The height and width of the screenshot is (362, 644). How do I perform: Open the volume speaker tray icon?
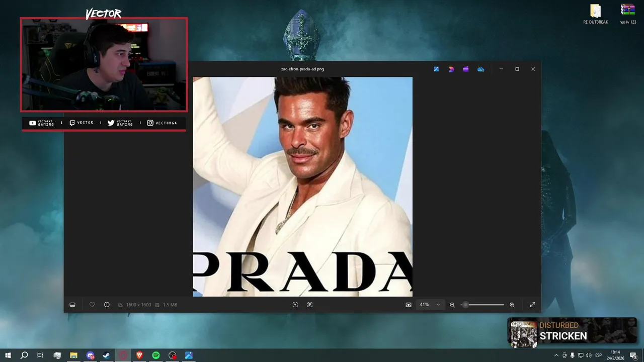(x=589, y=355)
